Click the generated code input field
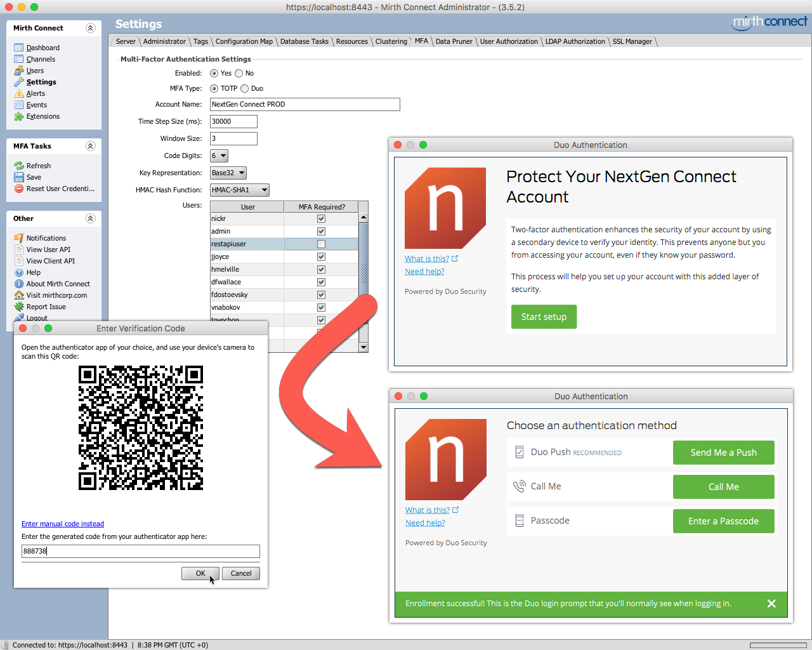The image size is (812, 650). (x=141, y=551)
